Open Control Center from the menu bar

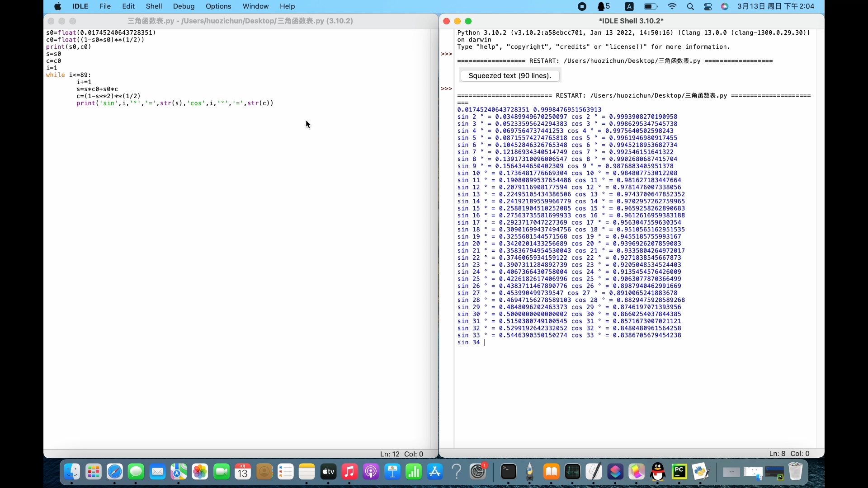[x=708, y=6]
